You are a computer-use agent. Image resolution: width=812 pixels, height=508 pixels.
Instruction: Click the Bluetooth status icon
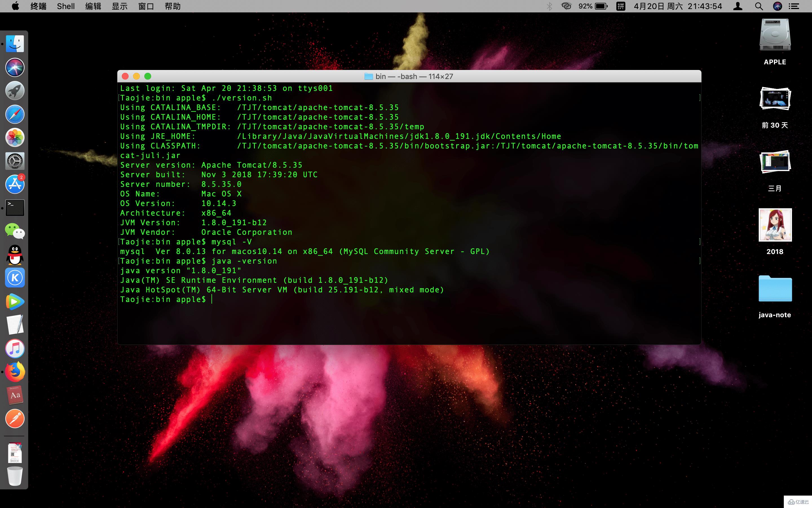[x=549, y=6]
